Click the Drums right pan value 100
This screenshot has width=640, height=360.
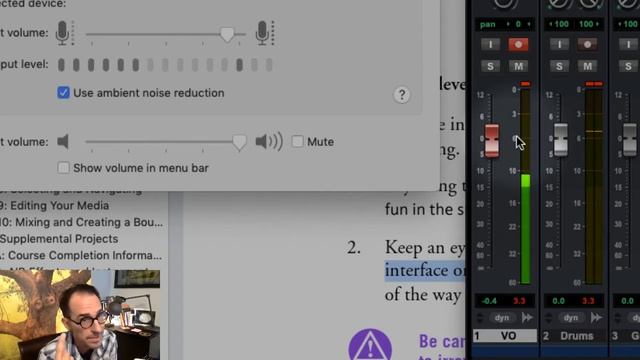(589, 24)
